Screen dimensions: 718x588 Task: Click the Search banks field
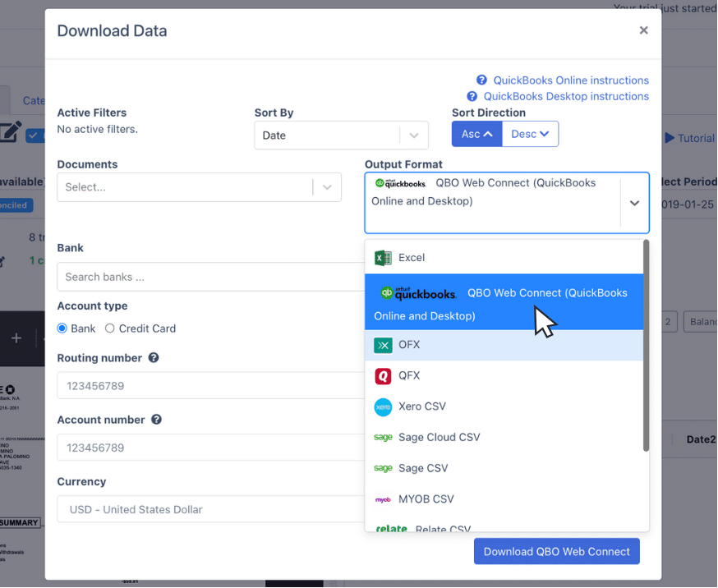(x=210, y=277)
